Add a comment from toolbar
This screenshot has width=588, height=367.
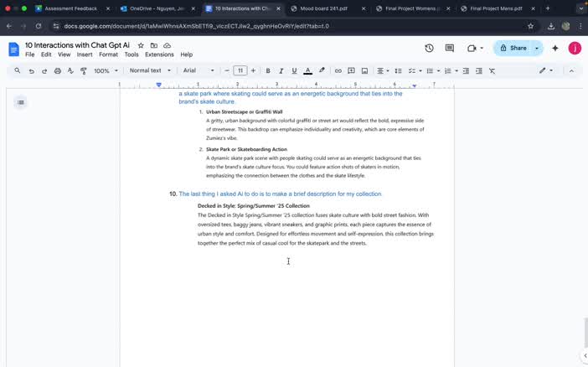coord(351,70)
